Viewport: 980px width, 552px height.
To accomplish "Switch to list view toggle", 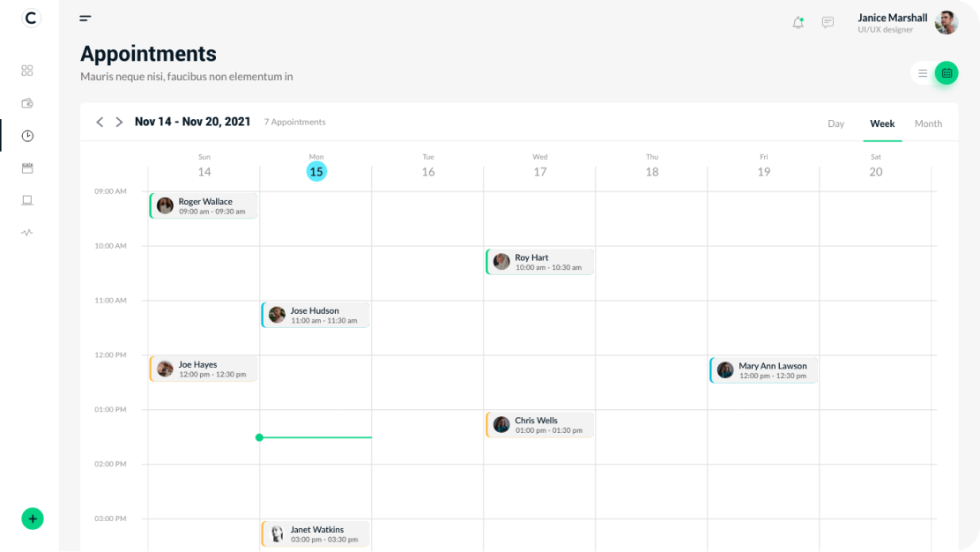I will pyautogui.click(x=923, y=73).
